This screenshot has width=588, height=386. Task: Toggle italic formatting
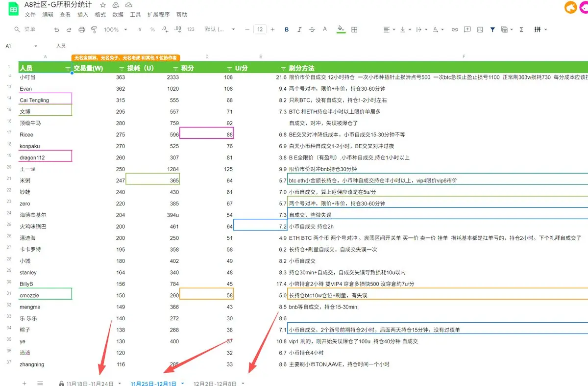point(299,30)
